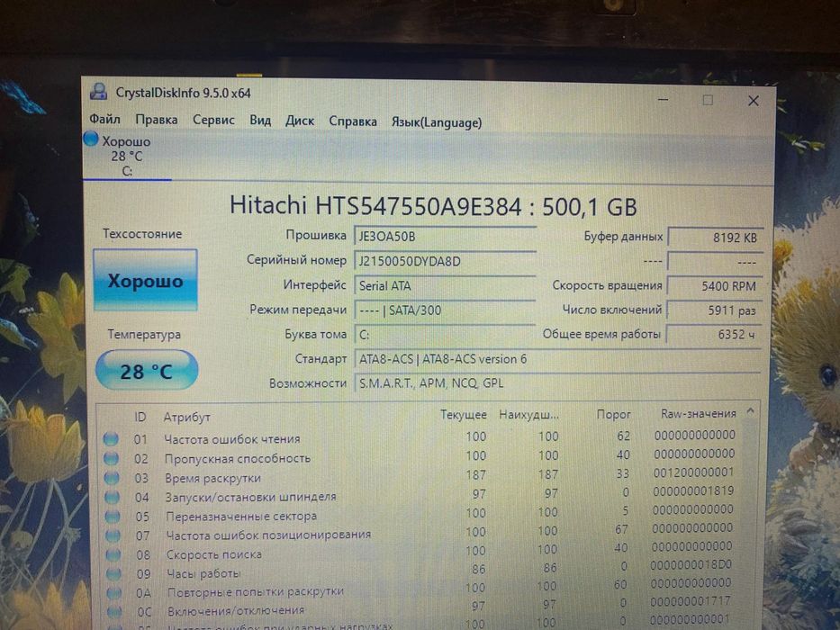The height and width of the screenshot is (630, 840).
Task: Click the firmware field JE3OA50B
Action: [x=445, y=236]
